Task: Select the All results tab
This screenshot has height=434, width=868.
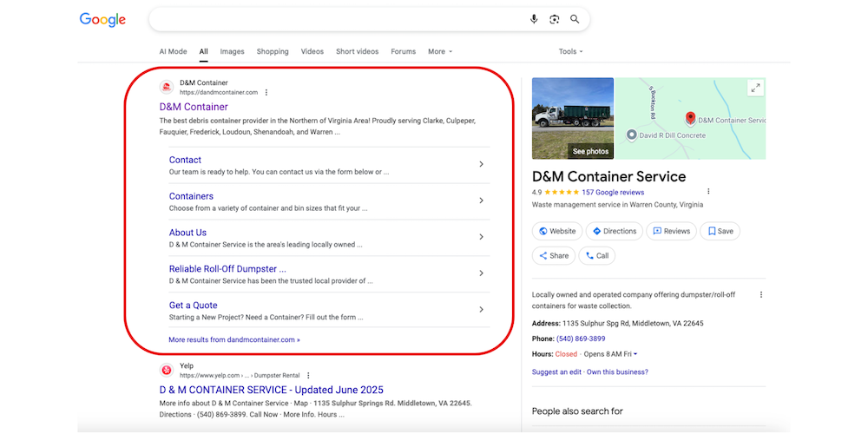Action: [204, 51]
